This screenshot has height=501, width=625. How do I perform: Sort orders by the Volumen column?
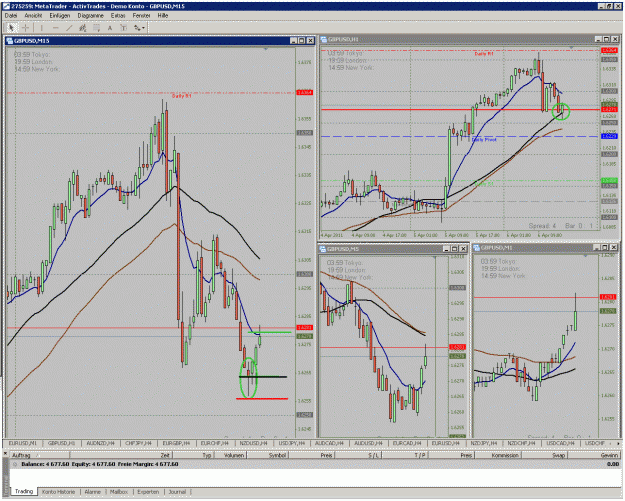(x=231, y=455)
